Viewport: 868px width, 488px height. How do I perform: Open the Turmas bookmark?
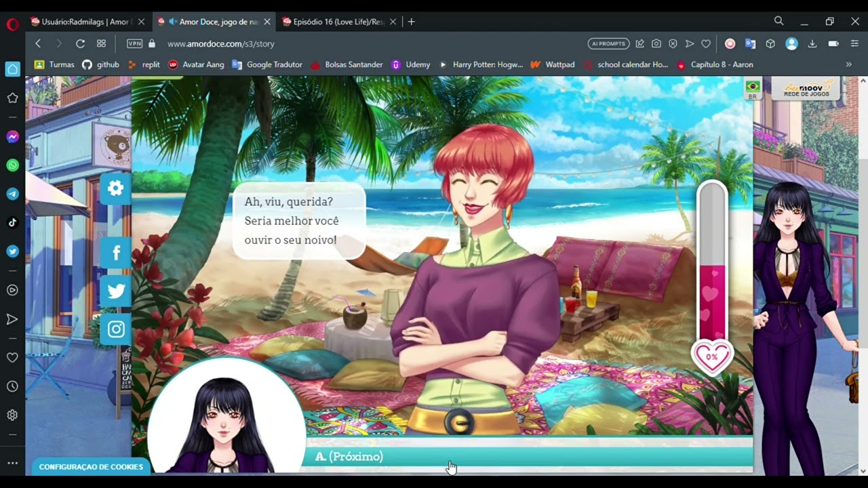[54, 64]
